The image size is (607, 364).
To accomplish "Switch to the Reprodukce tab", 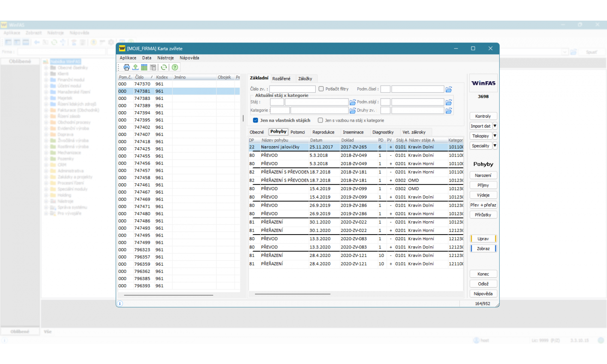I will pos(323,132).
